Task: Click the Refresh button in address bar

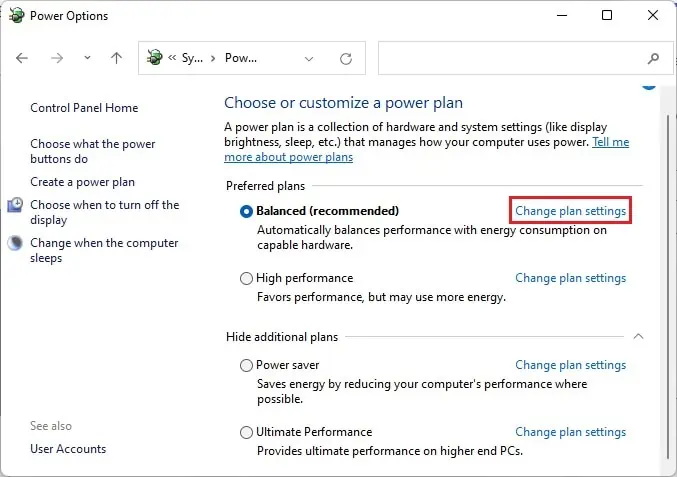Action: [x=345, y=58]
